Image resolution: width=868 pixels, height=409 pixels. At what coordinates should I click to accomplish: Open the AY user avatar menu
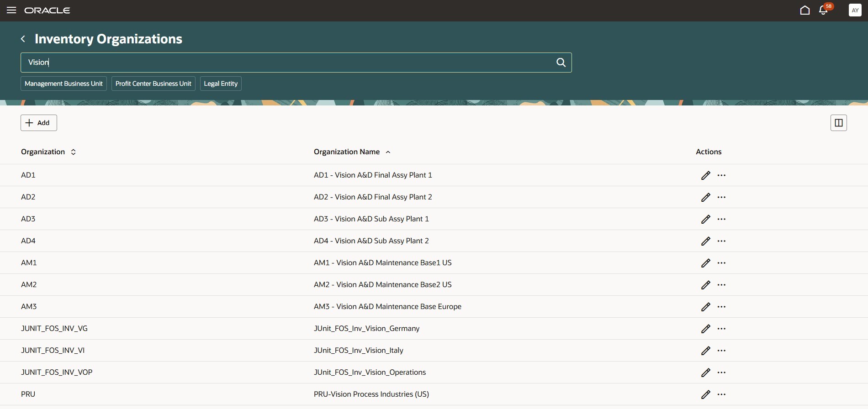point(855,10)
